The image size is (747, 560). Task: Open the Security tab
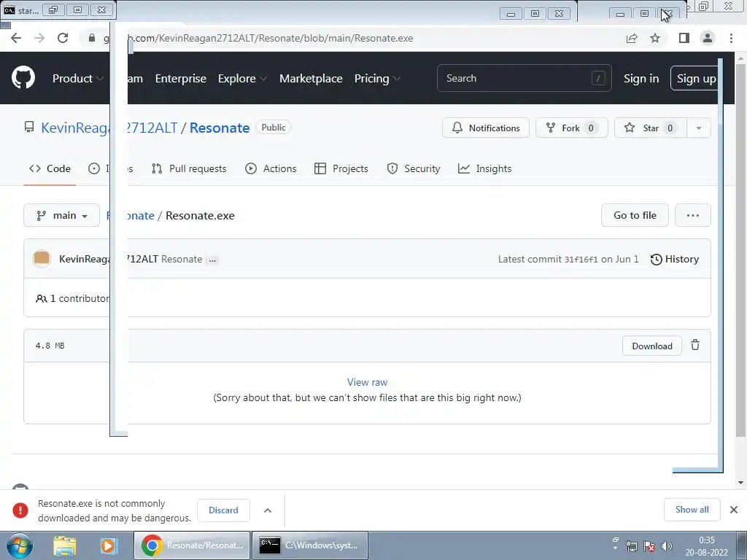[414, 168]
